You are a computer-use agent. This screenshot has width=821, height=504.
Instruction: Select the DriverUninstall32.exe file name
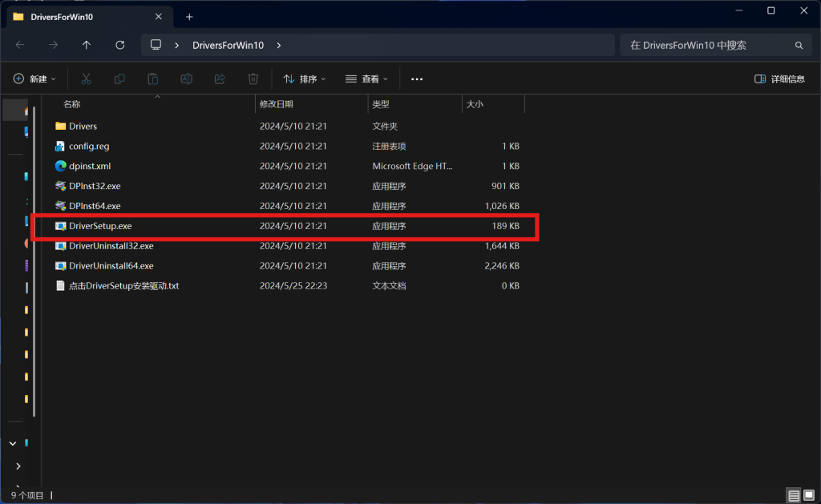pyautogui.click(x=111, y=246)
